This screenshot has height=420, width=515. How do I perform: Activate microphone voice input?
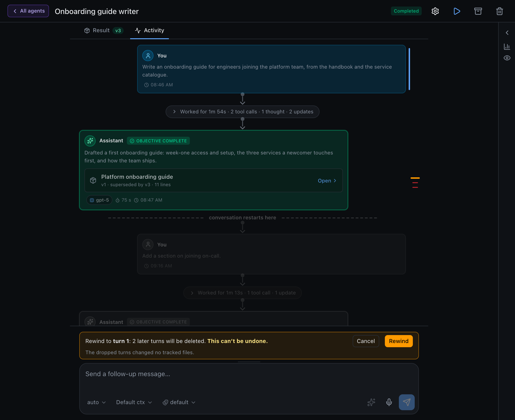[389, 402]
